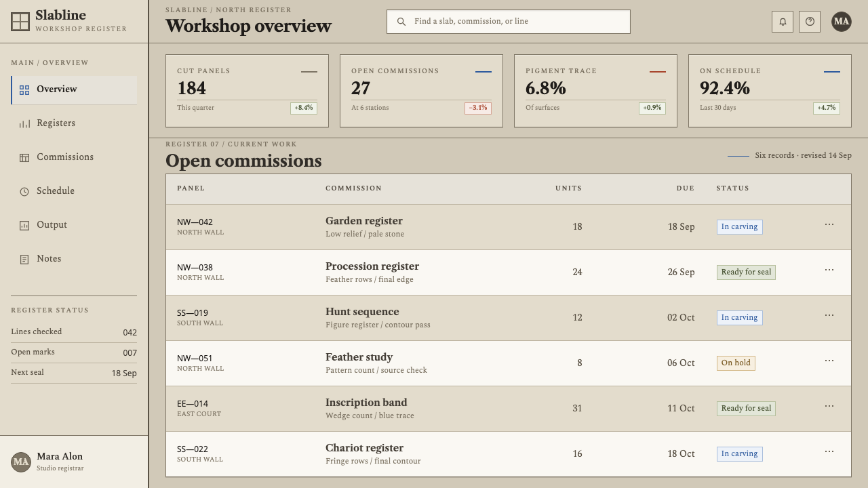Open row options for Inscription band
This screenshot has height=488, width=868.
pos(829,407)
